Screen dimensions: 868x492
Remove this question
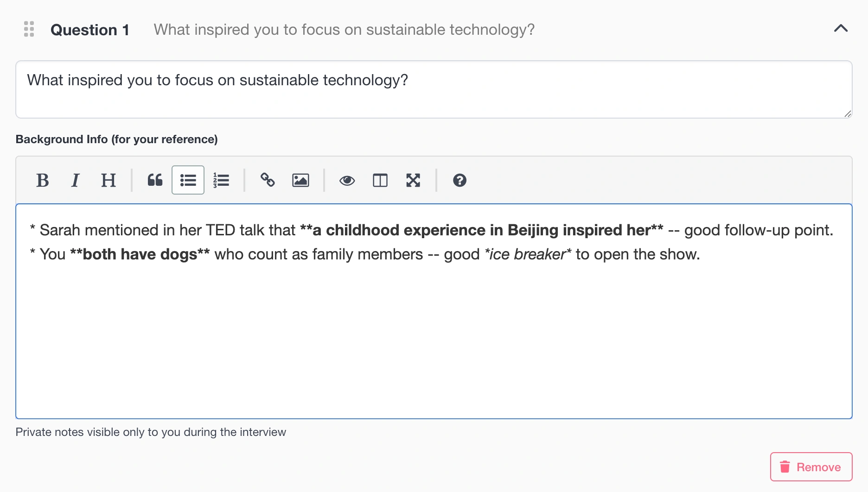[x=811, y=467]
